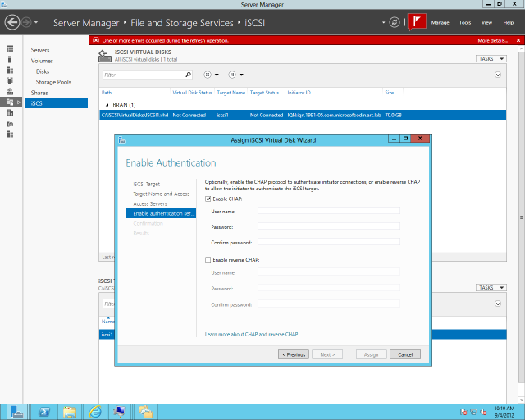525x420 pixels.
Task: Open Internet Explorer from the taskbar
Action: point(95,412)
